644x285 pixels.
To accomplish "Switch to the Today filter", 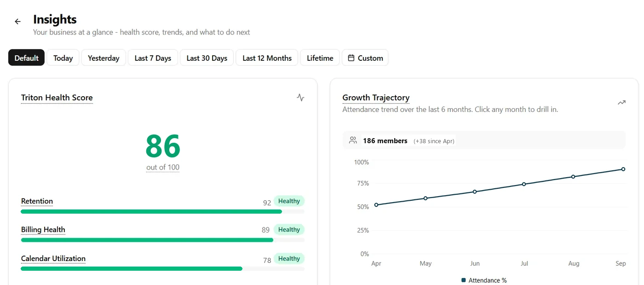I will [63, 58].
